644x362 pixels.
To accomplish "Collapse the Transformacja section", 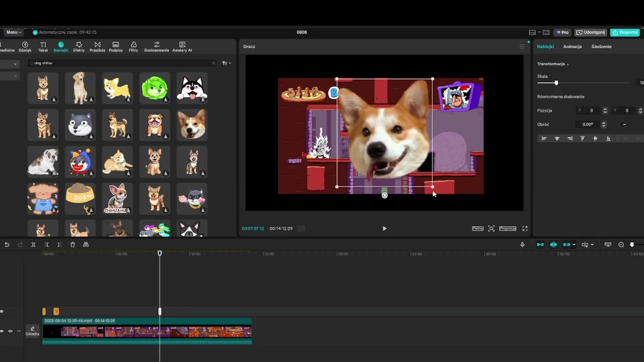I will (568, 64).
